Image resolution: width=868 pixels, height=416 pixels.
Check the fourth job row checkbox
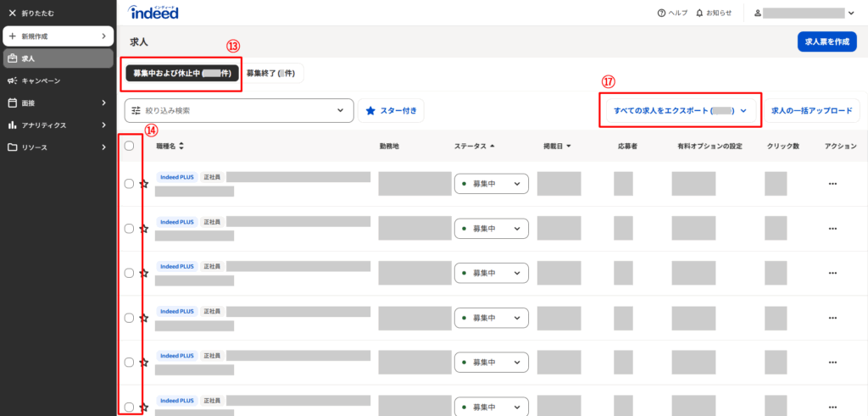(129, 318)
